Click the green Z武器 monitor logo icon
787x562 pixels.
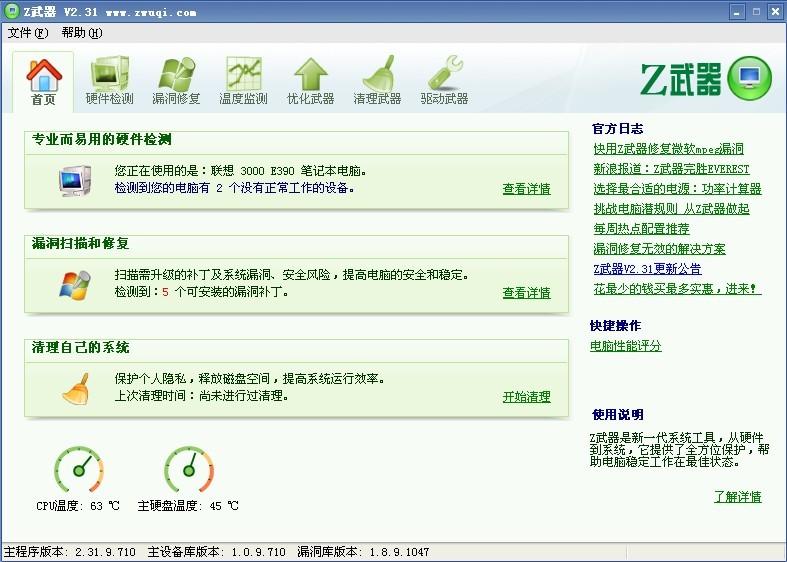(750, 78)
